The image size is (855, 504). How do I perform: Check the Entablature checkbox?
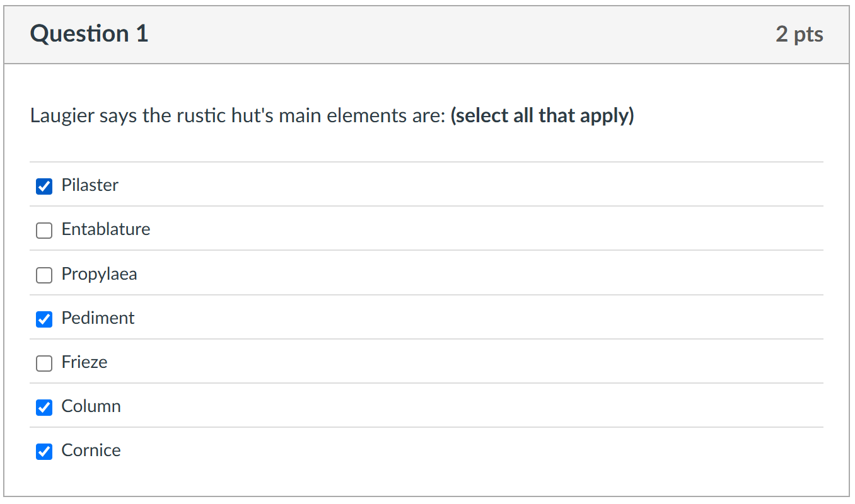44,231
